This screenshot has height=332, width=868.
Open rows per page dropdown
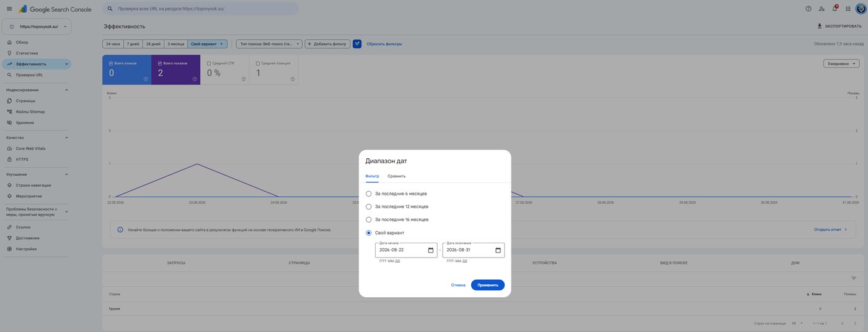[797, 323]
